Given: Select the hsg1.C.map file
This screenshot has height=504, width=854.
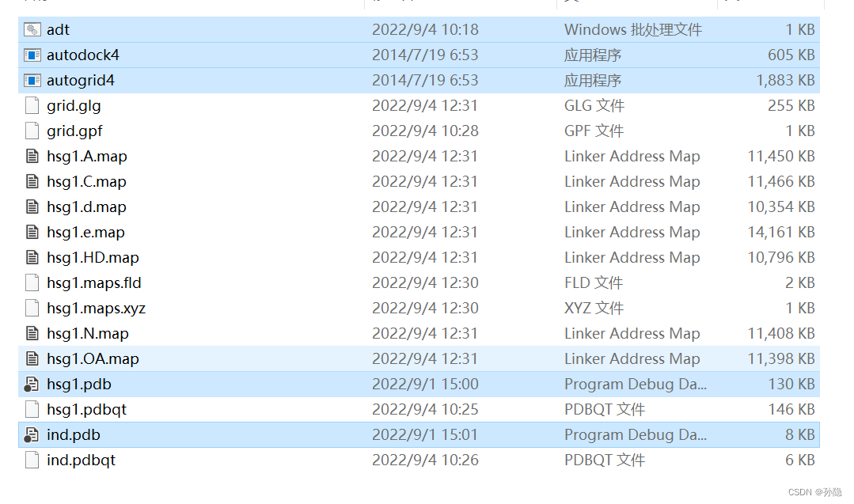Looking at the screenshot, I should [x=83, y=181].
